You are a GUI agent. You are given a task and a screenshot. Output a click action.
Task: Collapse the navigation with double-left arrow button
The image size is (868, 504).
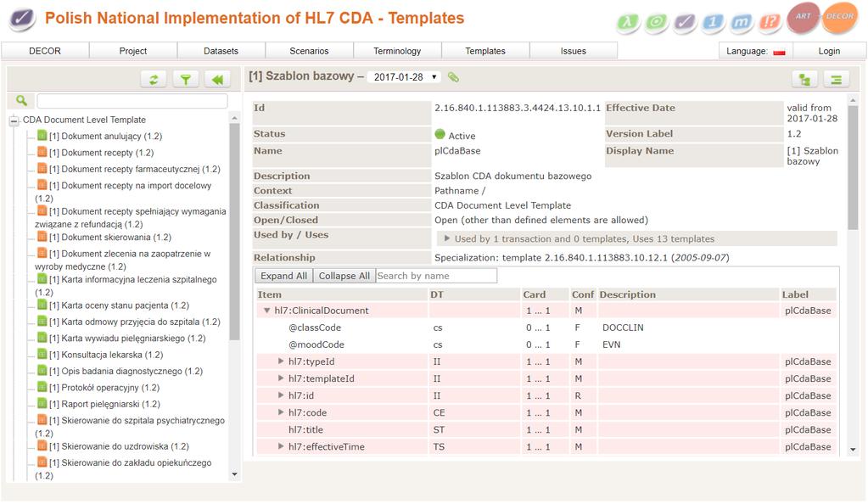point(217,80)
